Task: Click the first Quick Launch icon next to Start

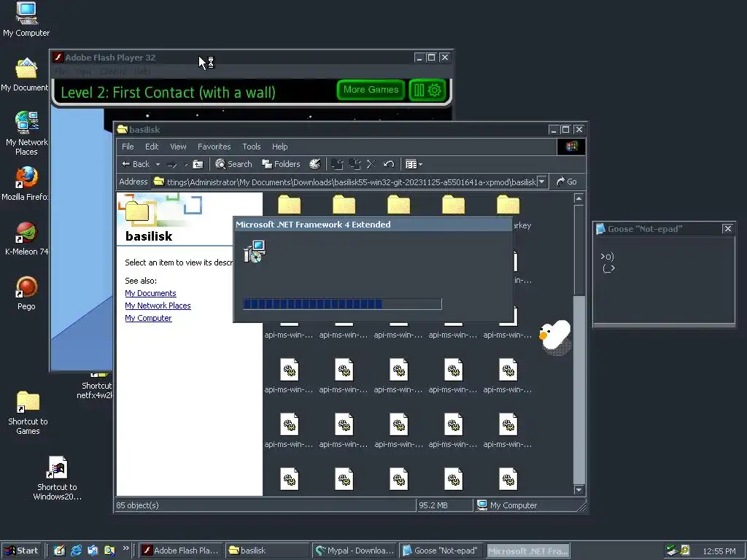Action: [x=60, y=551]
